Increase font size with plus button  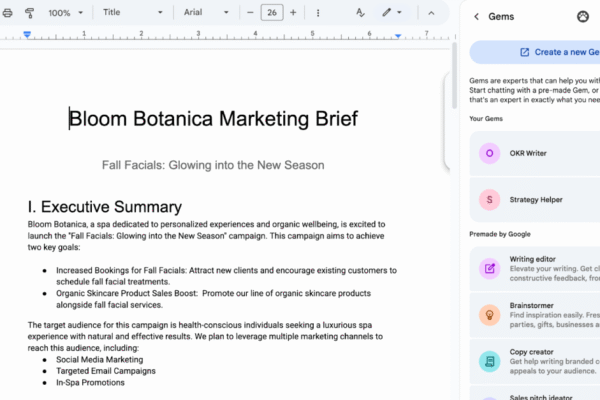(294, 13)
